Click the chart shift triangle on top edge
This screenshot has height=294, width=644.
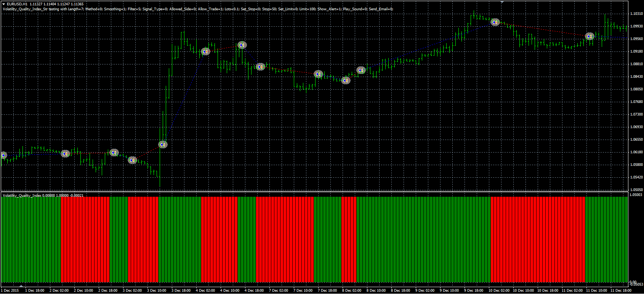coord(502,2)
